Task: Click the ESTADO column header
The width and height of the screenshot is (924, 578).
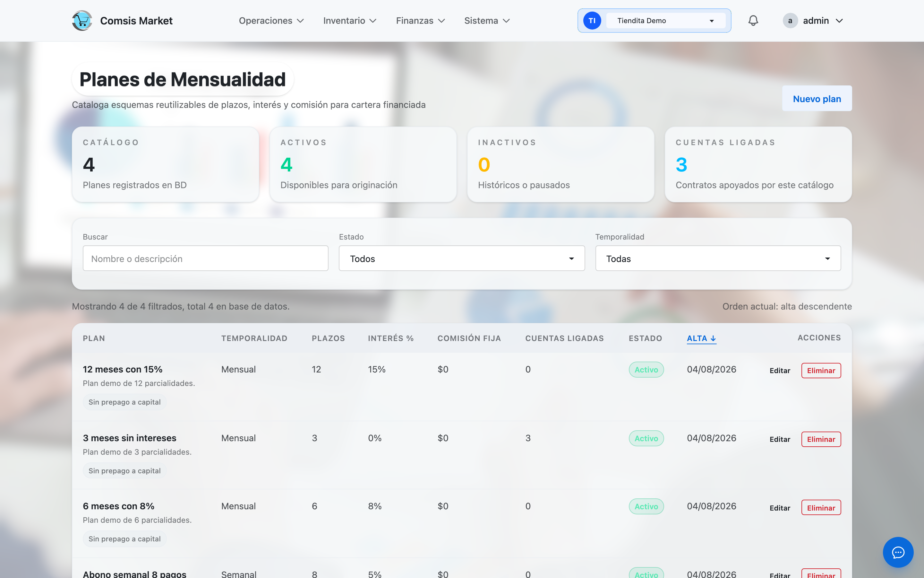Action: (x=645, y=338)
